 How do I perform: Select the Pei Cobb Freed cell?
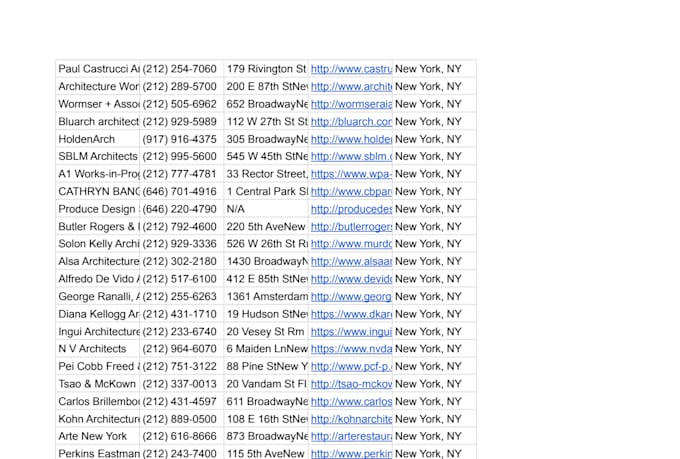point(98,366)
